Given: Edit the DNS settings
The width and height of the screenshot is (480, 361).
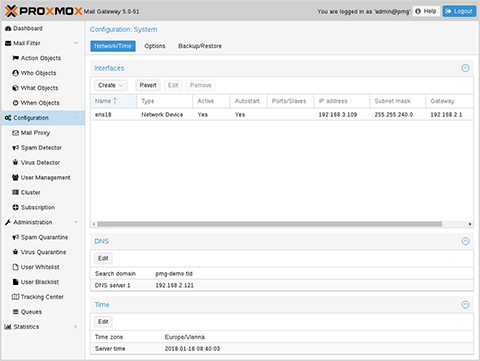Looking at the screenshot, I should (103, 258).
